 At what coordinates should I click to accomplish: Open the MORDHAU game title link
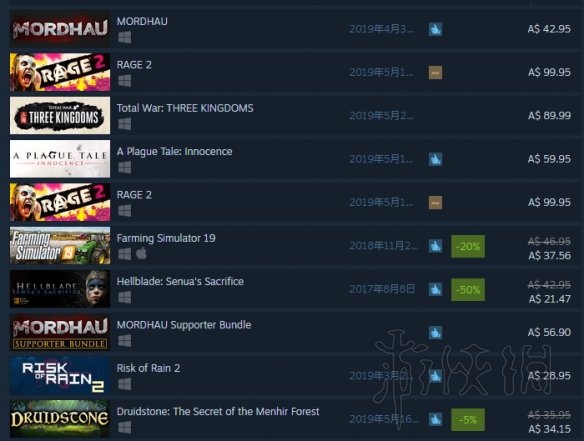(142, 21)
